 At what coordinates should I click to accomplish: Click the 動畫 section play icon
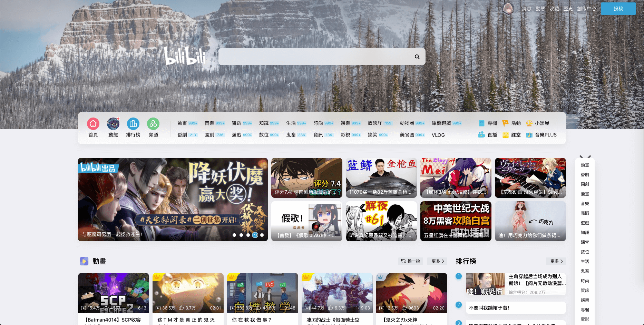(x=84, y=261)
